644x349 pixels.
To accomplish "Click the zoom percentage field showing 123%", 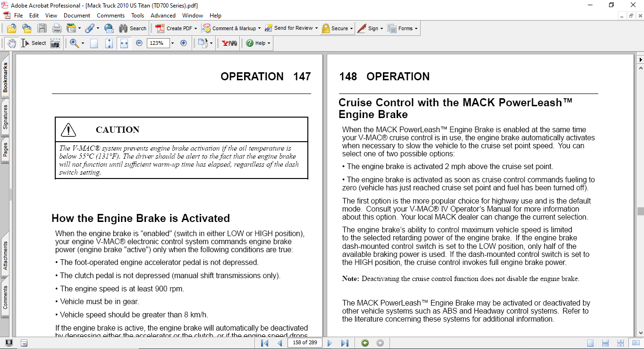I will (x=158, y=43).
